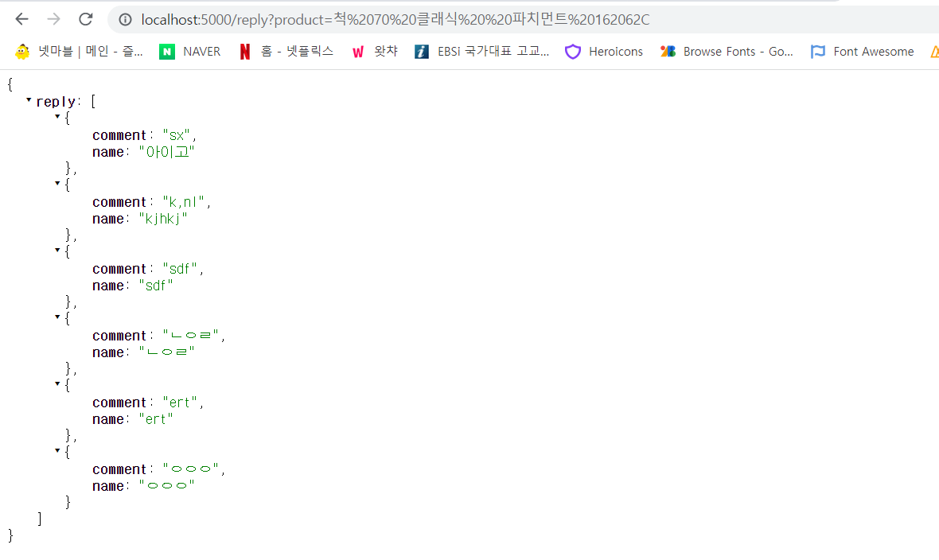Click the Font Awesome flag favicon
The image size is (939, 560).
(x=817, y=52)
